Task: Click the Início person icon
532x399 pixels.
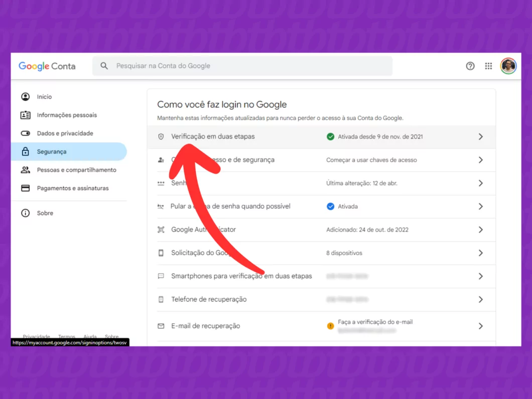Action: tap(26, 97)
